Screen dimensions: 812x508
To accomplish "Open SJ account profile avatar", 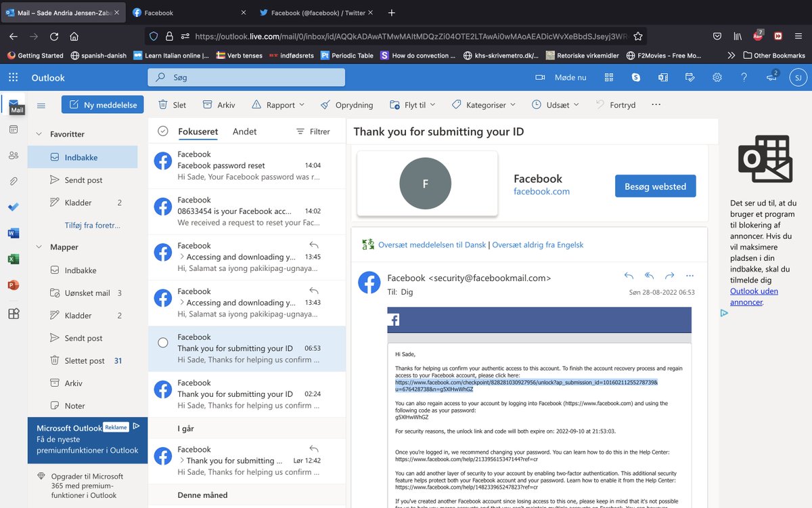I will [798, 77].
